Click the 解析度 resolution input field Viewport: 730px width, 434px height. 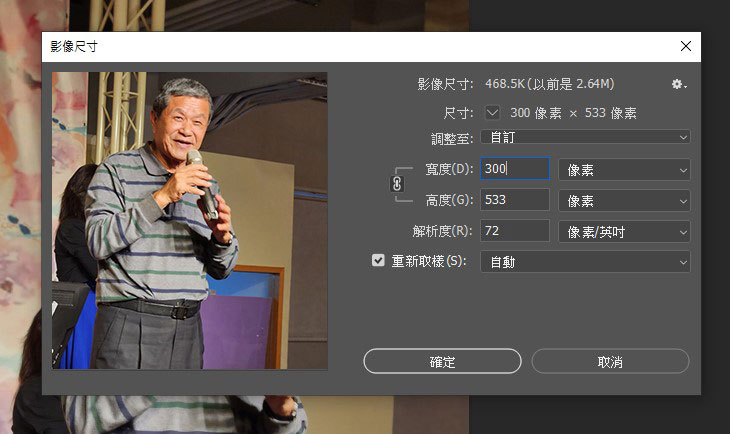pyautogui.click(x=515, y=231)
